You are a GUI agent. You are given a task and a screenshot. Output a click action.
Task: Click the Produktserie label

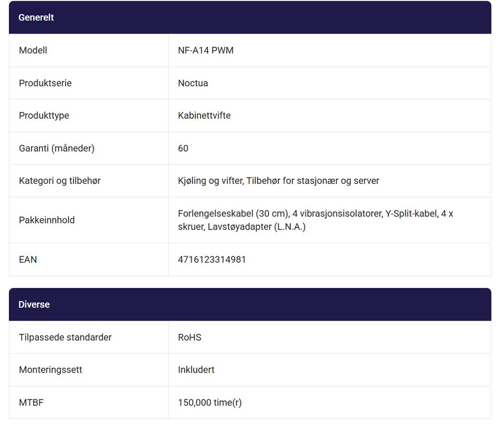(x=45, y=83)
